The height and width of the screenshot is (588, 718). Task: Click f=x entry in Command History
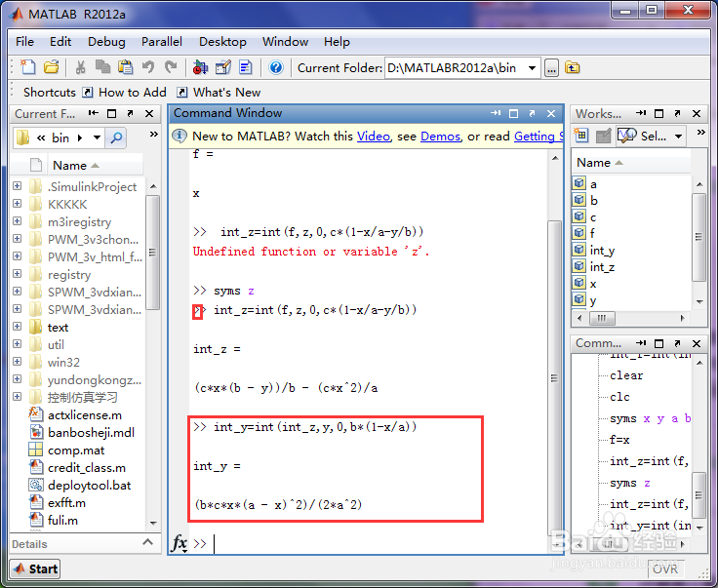(x=619, y=440)
